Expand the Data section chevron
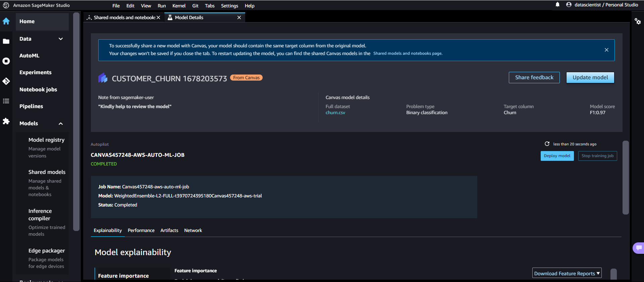Viewport: 644px width, 282px height. (x=61, y=39)
